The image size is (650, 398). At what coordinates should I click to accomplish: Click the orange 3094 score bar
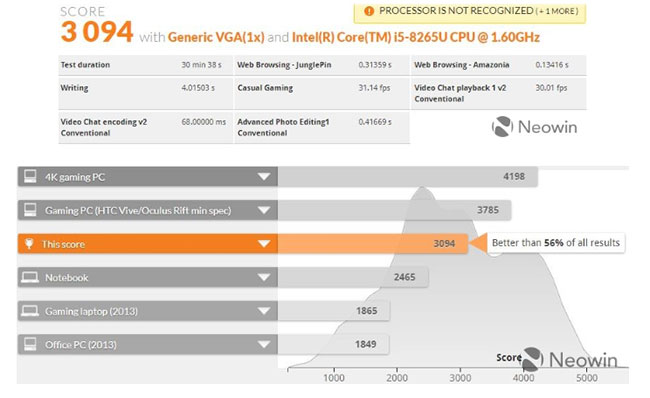pos(373,244)
